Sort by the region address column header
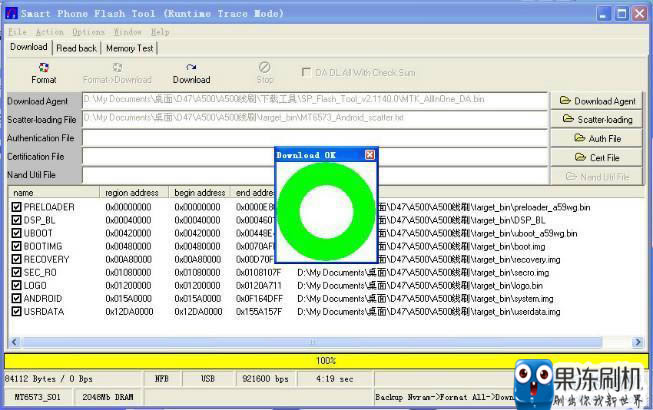Viewport: 653px width, 410px height. [x=135, y=192]
